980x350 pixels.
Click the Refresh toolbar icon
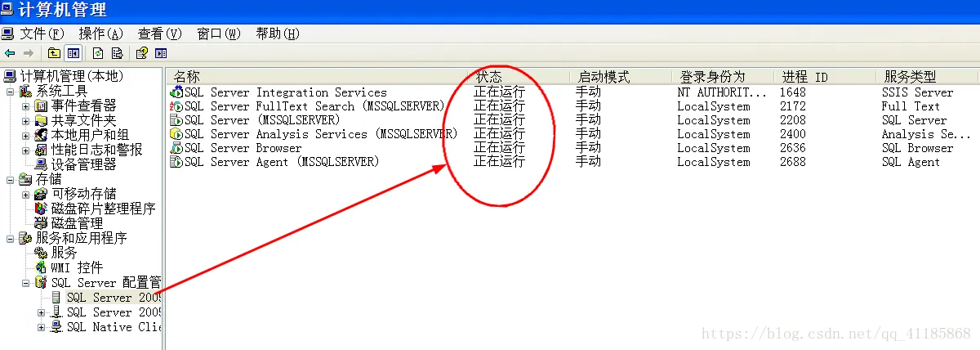98,53
